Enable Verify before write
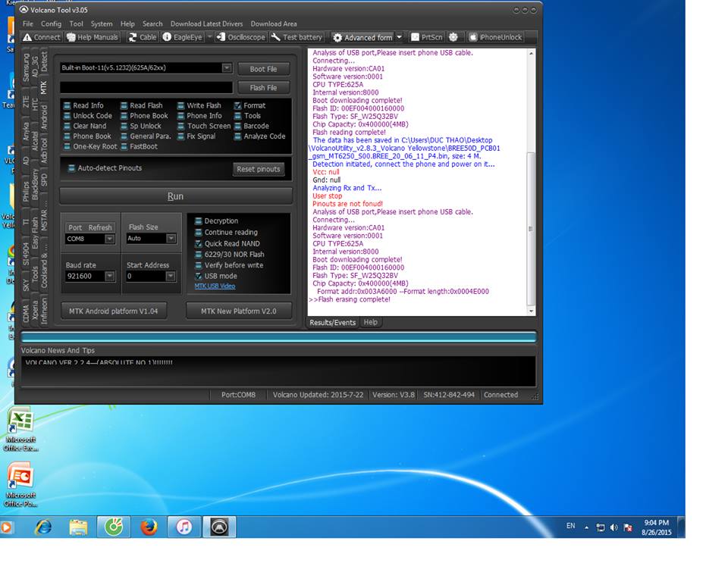The image size is (728, 582). point(198,265)
